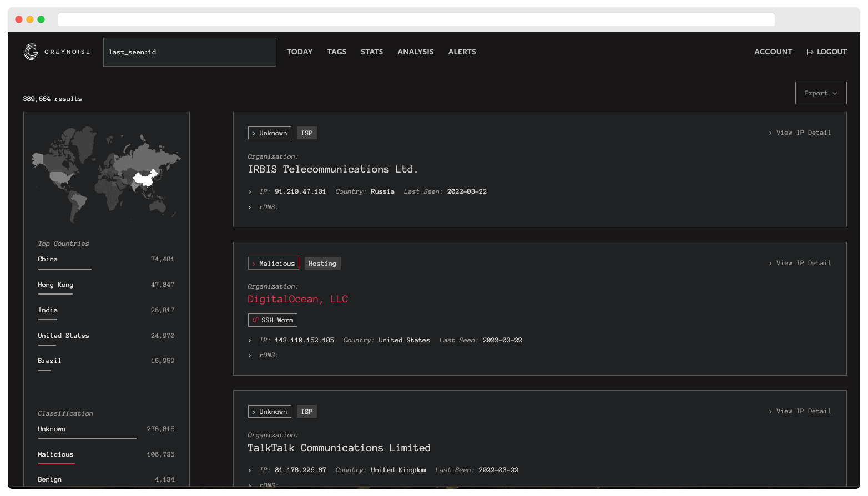The height and width of the screenshot is (496, 868).
Task: Click the SSH Worm tag icon
Action: pos(255,320)
